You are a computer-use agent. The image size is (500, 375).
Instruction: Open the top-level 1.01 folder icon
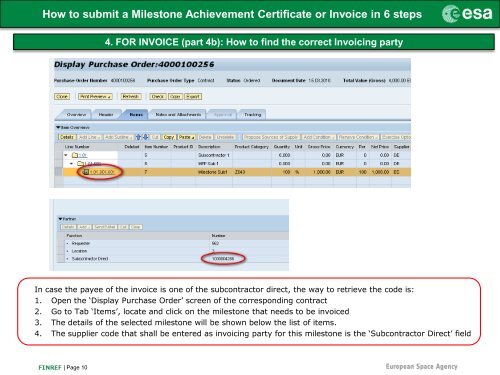tap(75, 155)
